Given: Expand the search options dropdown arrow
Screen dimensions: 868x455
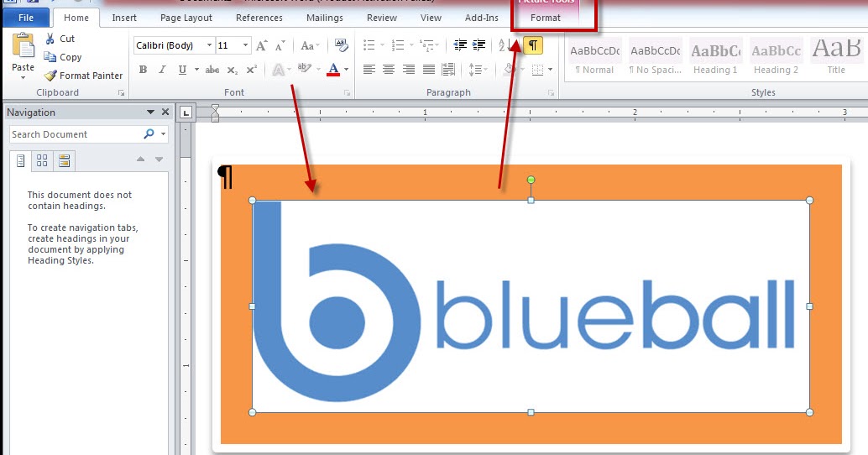Looking at the screenshot, I should point(164,134).
